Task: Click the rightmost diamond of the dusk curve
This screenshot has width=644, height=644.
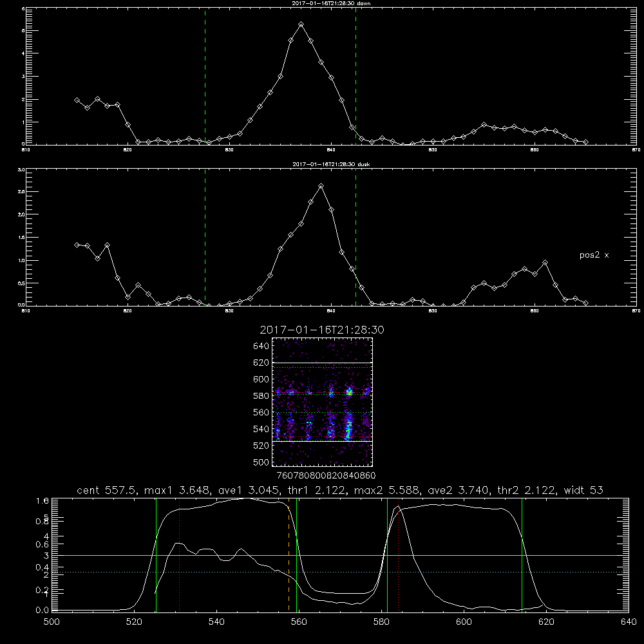Action: pyautogui.click(x=585, y=303)
